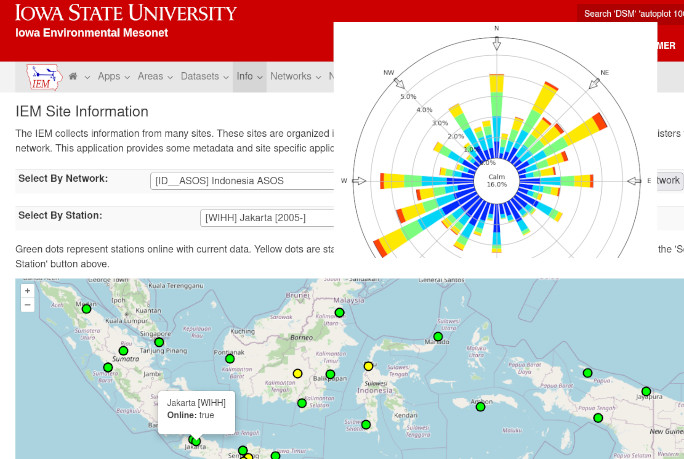Select the green dot left of Papua label

pyautogui.click(x=588, y=373)
